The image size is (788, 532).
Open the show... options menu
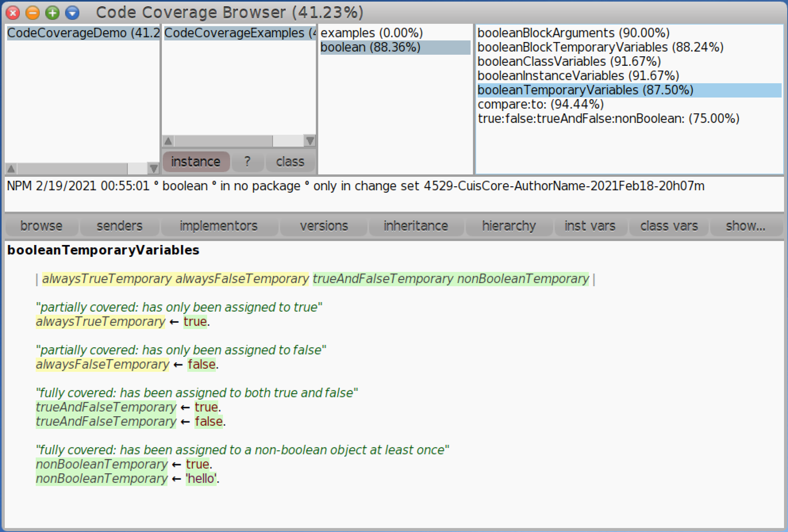coord(745,226)
